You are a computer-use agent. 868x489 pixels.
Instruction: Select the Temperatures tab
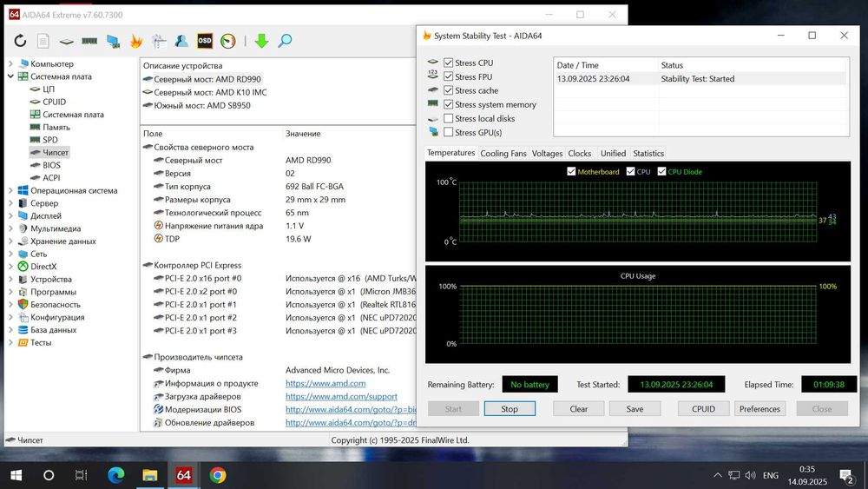(x=450, y=153)
